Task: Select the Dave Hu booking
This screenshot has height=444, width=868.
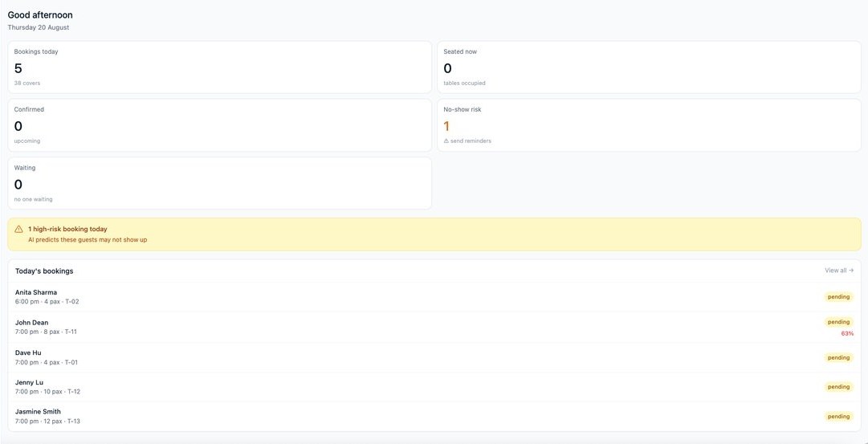Action: [x=434, y=357]
